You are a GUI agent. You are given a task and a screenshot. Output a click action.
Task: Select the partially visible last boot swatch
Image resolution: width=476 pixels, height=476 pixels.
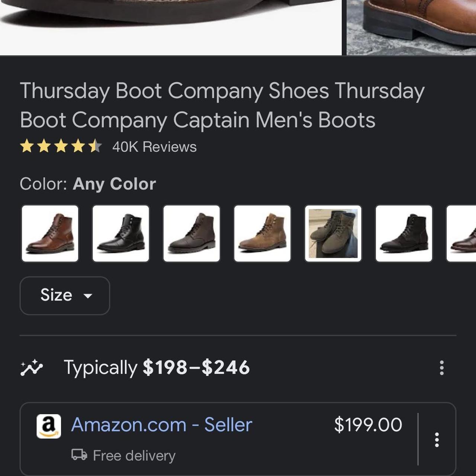pos(462,234)
